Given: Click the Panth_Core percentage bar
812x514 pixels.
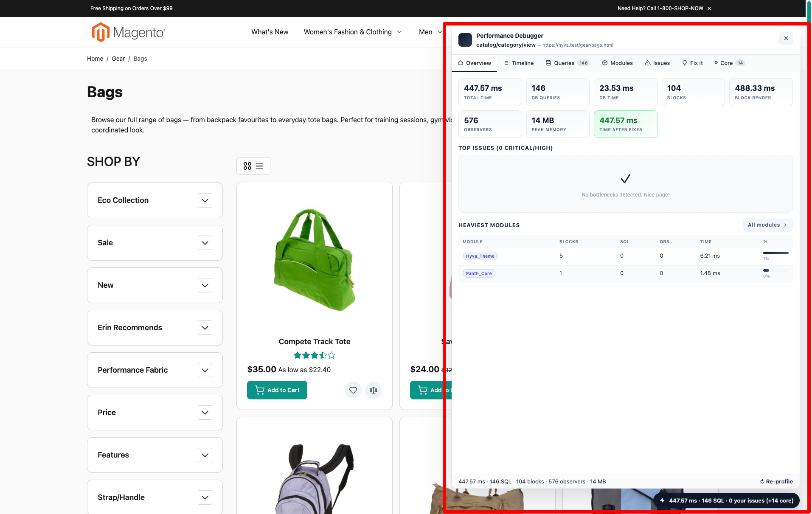Looking at the screenshot, I should click(776, 270).
